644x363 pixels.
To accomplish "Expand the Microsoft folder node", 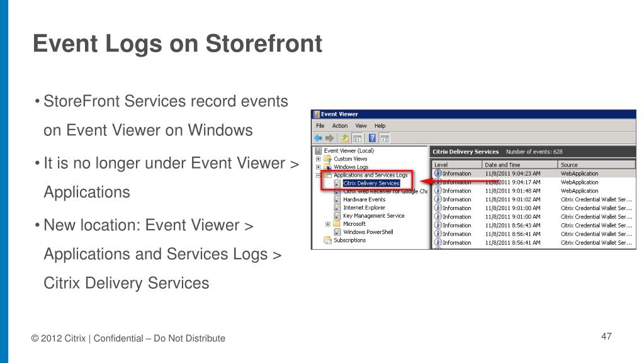I will (x=328, y=224).
